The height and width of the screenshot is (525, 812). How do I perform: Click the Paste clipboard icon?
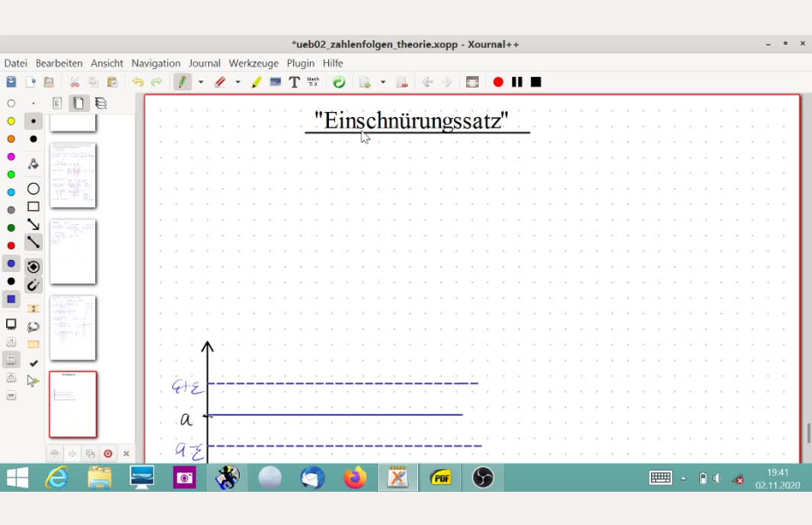coord(112,81)
